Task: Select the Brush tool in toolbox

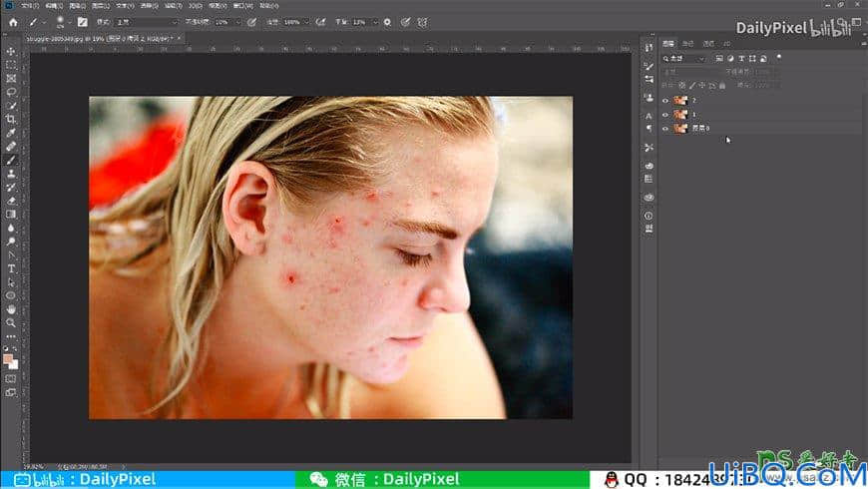Action: pos(11,160)
